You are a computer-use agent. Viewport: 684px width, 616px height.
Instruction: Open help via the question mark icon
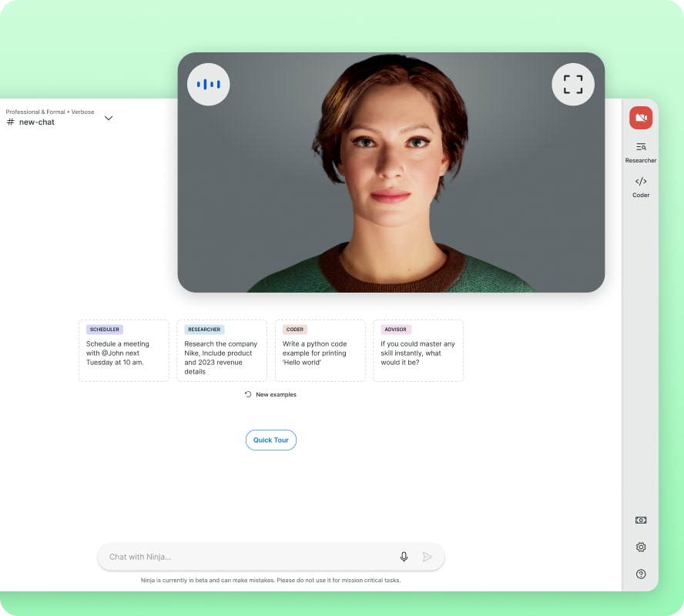point(641,574)
